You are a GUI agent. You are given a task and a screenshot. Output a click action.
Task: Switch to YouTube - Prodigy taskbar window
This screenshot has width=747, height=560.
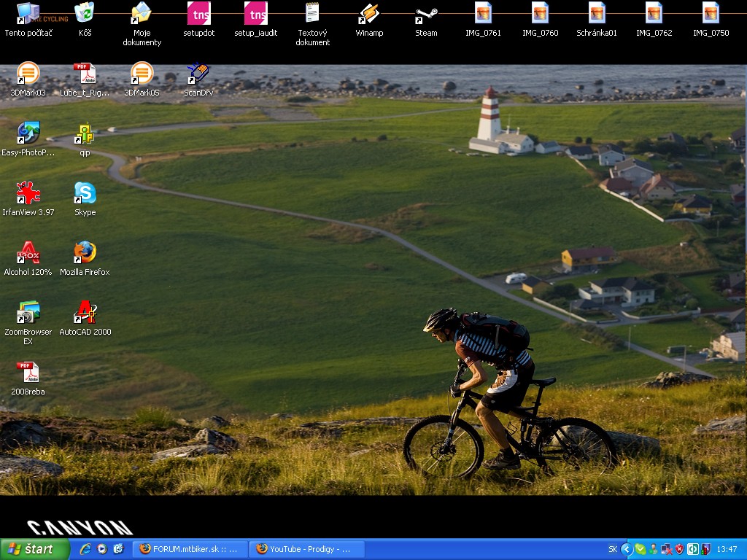click(306, 549)
